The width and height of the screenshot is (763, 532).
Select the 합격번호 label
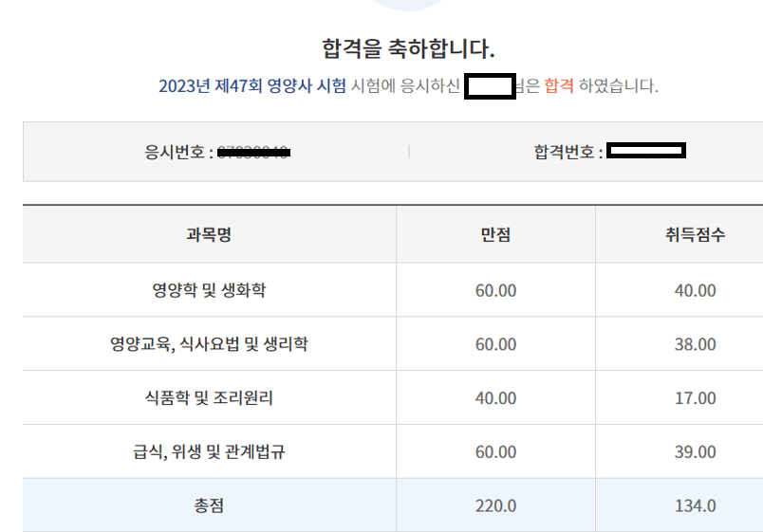[x=568, y=152]
